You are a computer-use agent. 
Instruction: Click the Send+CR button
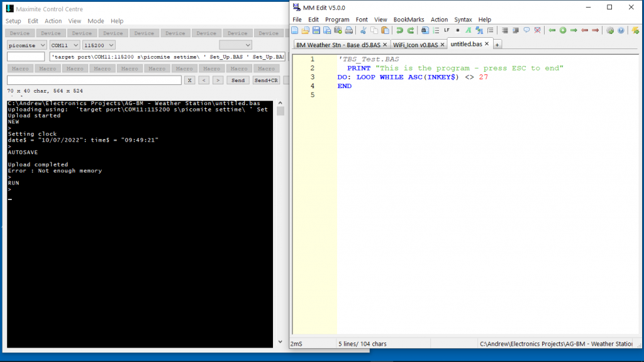266,81
